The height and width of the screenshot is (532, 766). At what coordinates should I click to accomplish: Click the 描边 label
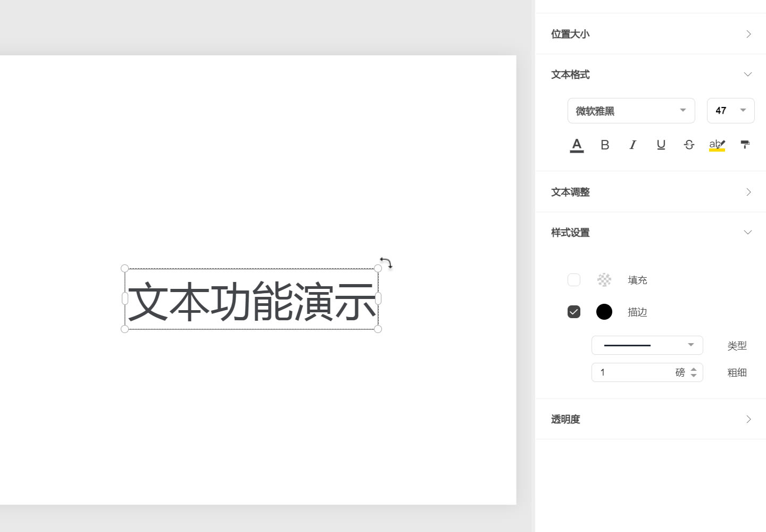[637, 312]
